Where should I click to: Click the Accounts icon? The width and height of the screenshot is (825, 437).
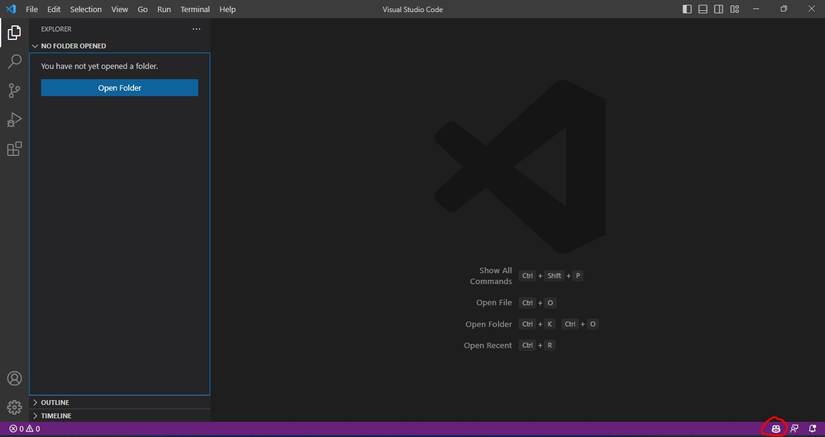[14, 379]
